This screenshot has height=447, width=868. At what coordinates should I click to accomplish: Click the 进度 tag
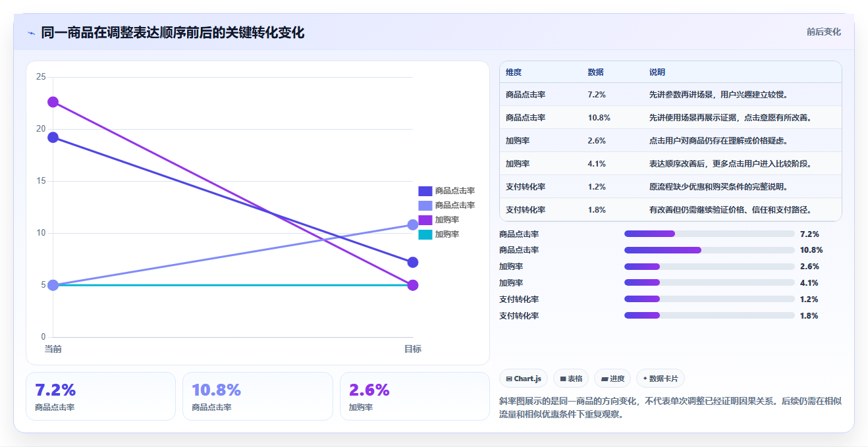click(612, 379)
